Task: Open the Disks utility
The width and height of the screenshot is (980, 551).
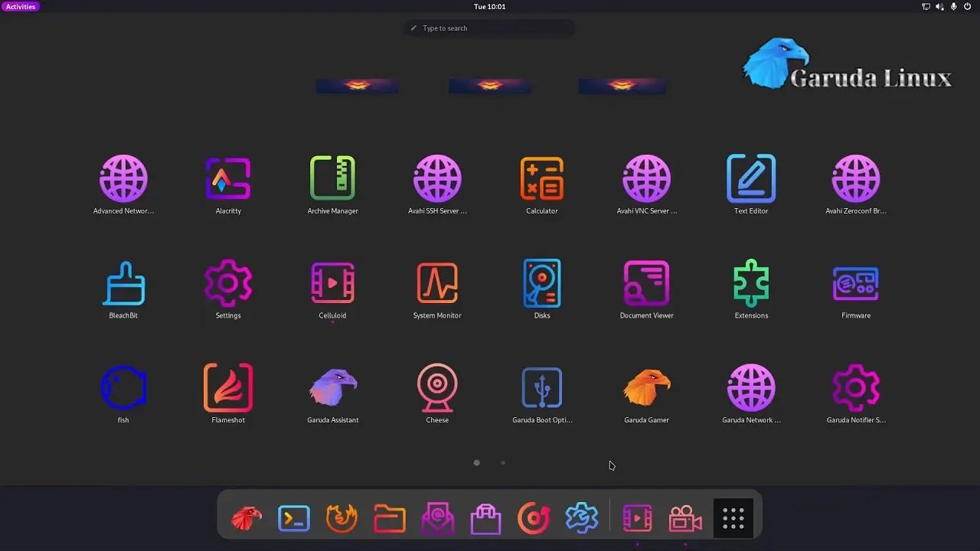Action: point(542,284)
